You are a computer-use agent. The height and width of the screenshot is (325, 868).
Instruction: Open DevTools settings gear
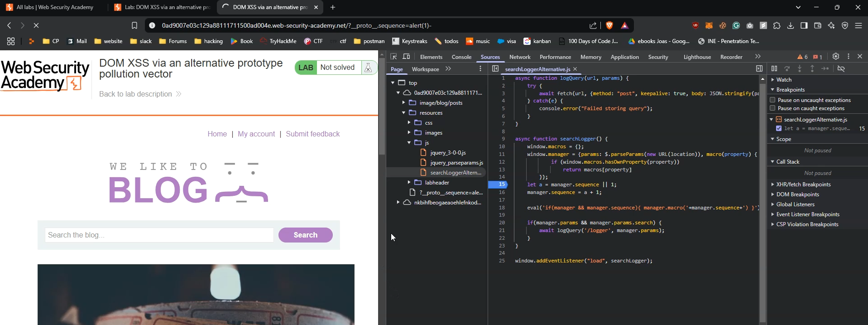click(x=836, y=57)
